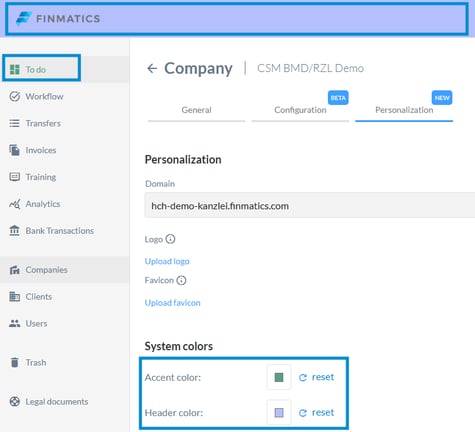The height and width of the screenshot is (432, 475).
Task: Click the Analytics chart icon
Action: click(14, 204)
